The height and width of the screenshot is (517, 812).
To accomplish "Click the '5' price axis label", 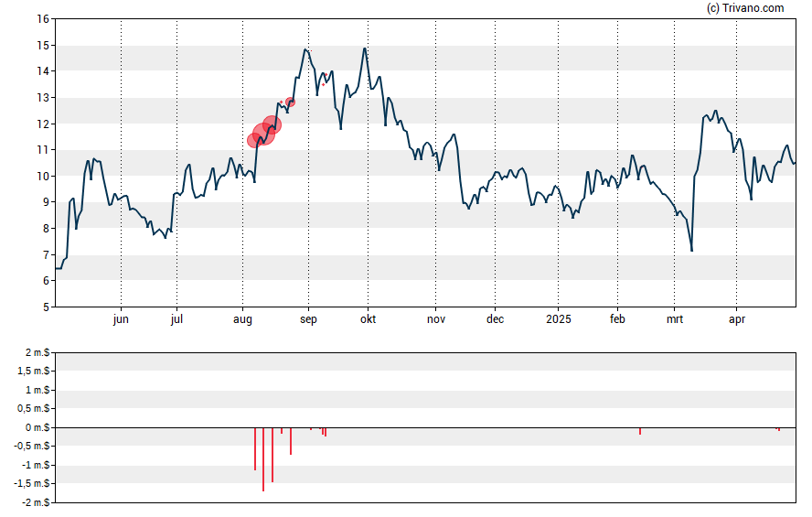I will click(x=46, y=307).
